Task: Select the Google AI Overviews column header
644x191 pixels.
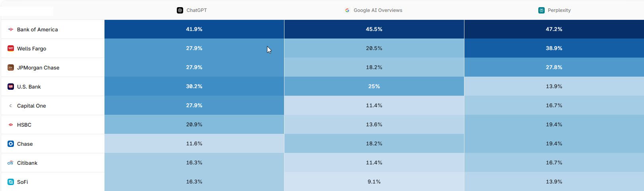Action: click(x=374, y=10)
